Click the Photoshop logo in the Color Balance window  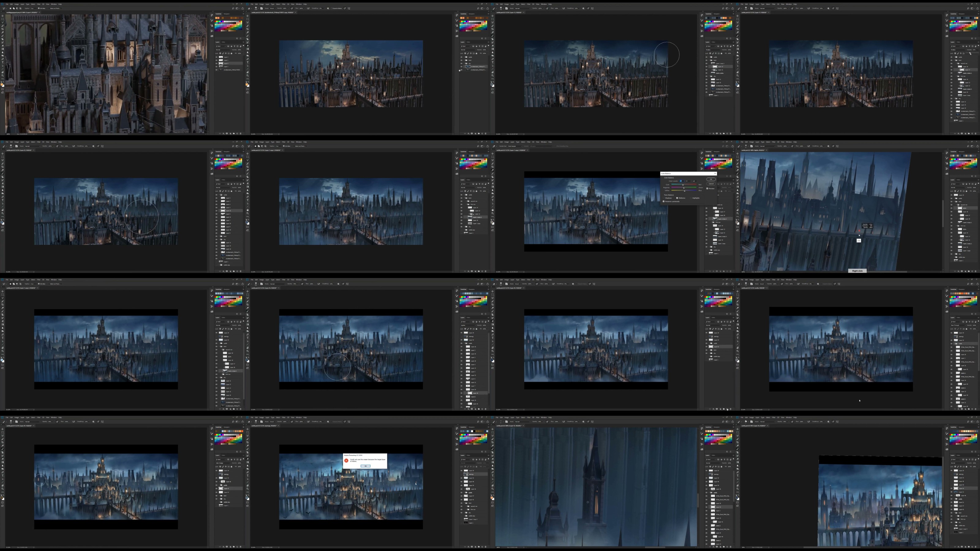pyautogui.click(x=492, y=142)
